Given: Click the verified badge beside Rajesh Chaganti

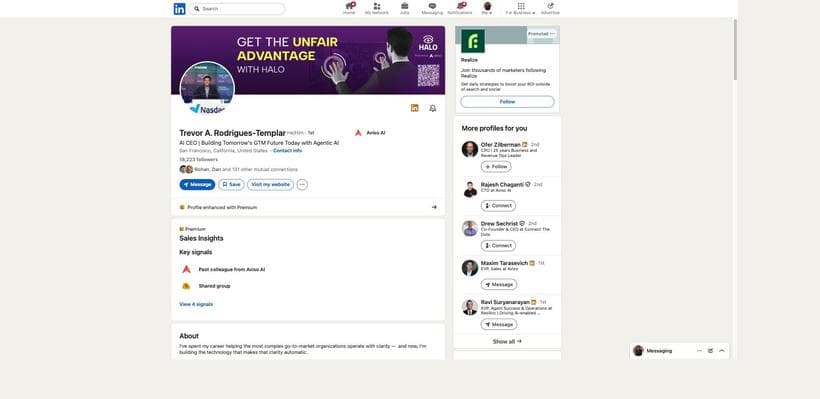Looking at the screenshot, I should [x=528, y=184].
